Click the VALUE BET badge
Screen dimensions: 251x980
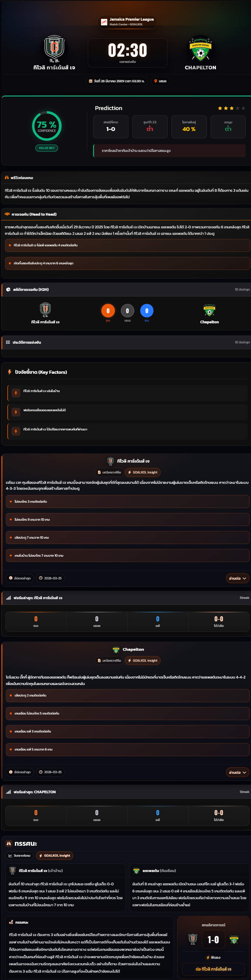(47, 148)
